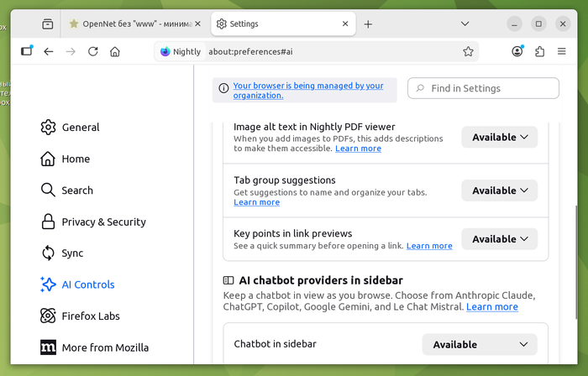Open Tab group suggestions Available dropdown
Screen dimensions: 588x376
click(x=499, y=191)
